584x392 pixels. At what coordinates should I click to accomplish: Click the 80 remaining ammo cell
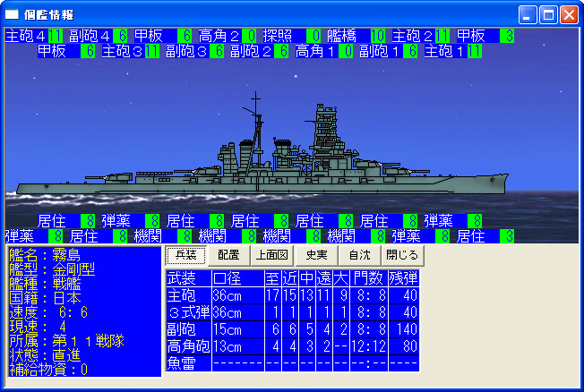coord(404,346)
